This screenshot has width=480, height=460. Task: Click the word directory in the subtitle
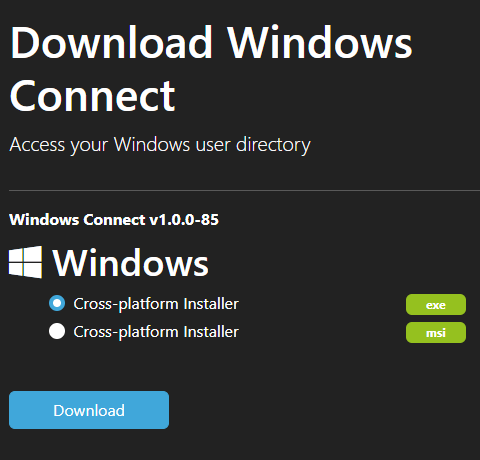(273, 145)
